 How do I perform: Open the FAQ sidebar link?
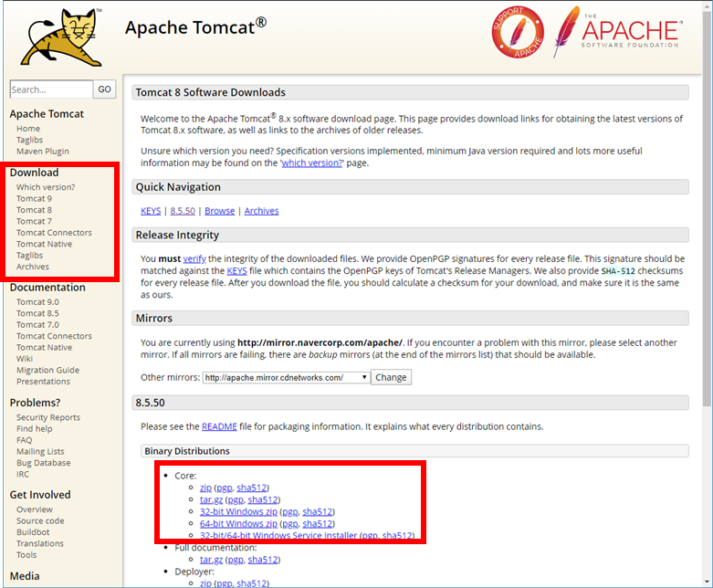(24, 440)
